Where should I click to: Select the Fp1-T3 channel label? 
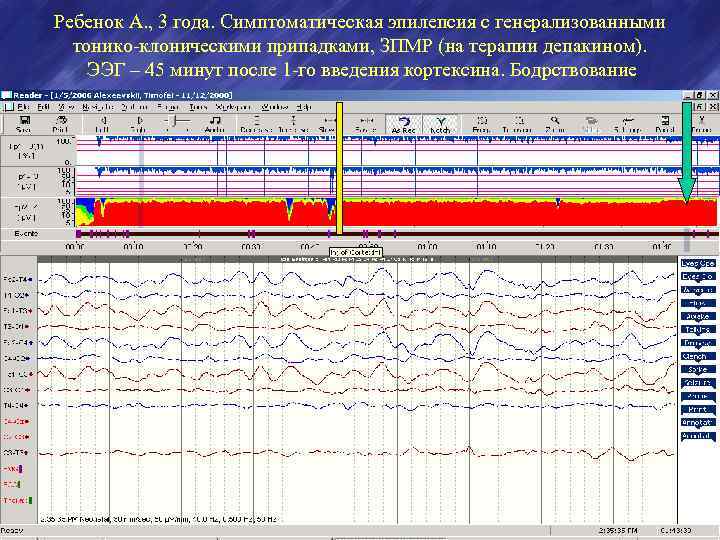(x=17, y=311)
